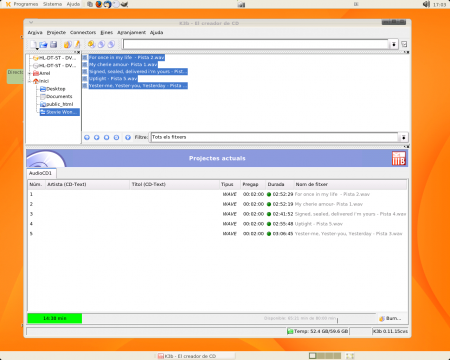Open the volume control in system tray

tap(426, 4)
